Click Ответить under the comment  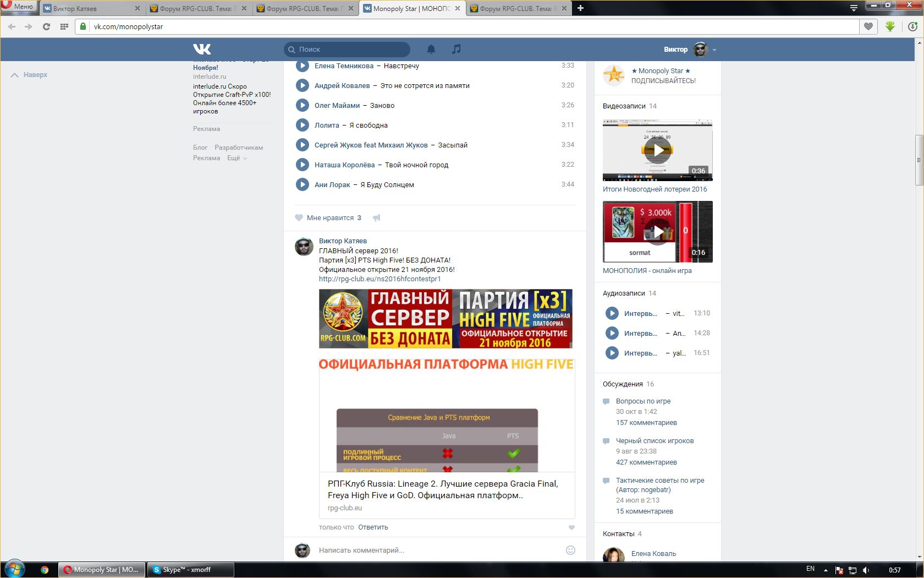coord(373,527)
